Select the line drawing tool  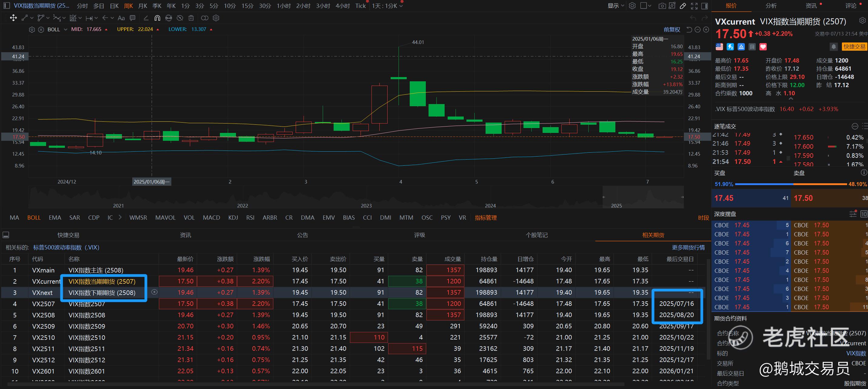pos(24,18)
